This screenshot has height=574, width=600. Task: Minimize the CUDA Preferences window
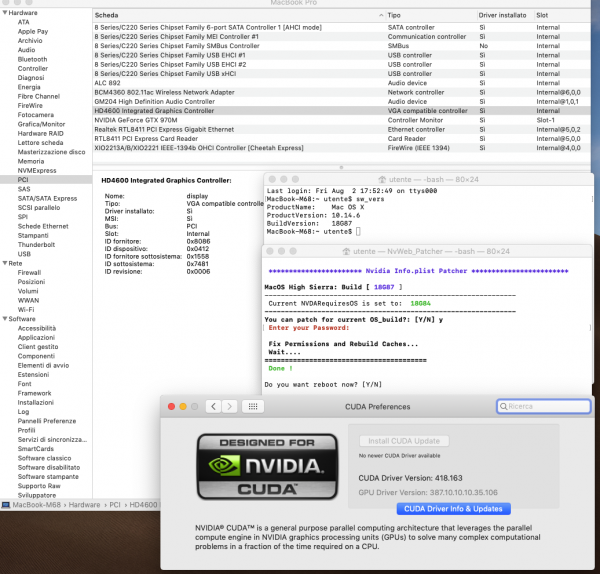183,406
